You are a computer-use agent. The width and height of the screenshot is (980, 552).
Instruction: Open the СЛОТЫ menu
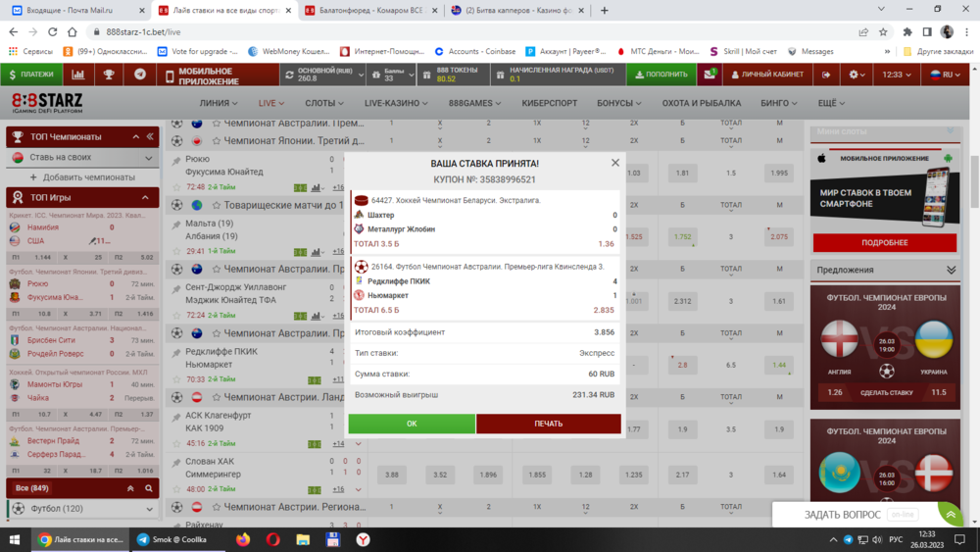[x=323, y=103]
